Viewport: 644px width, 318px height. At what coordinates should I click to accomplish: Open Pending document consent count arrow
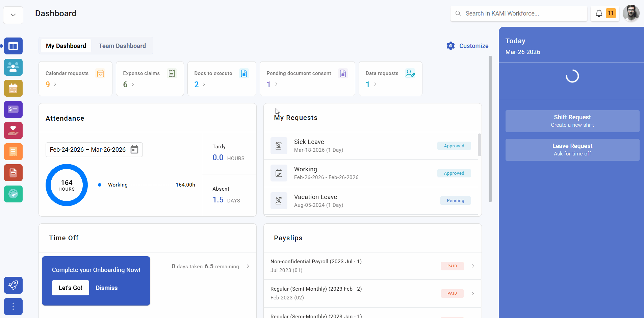tap(276, 84)
